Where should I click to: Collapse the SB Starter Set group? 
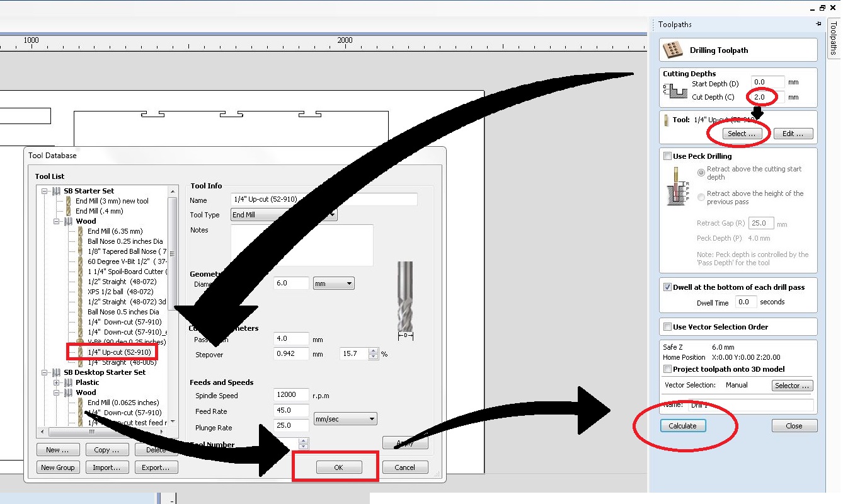[x=45, y=191]
